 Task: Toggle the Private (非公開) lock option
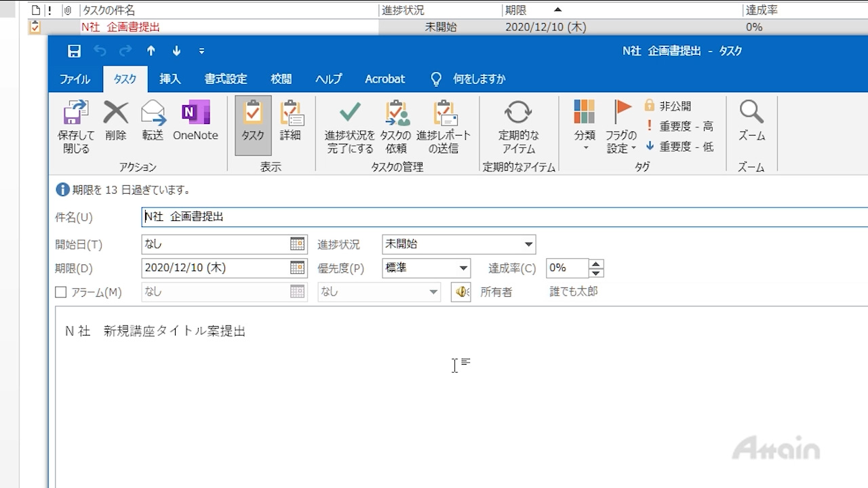pyautogui.click(x=668, y=106)
